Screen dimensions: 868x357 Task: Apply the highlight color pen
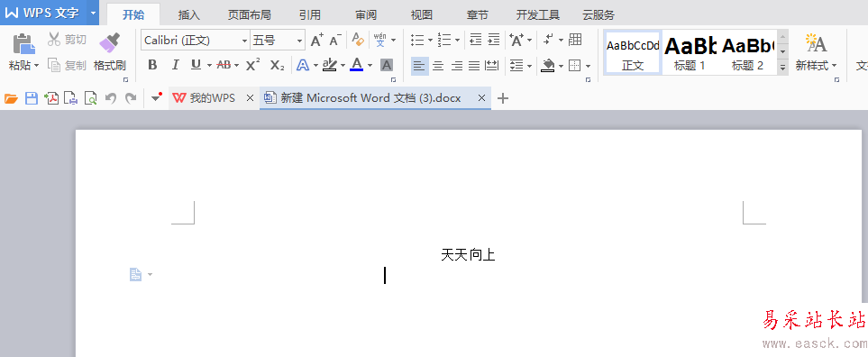329,65
